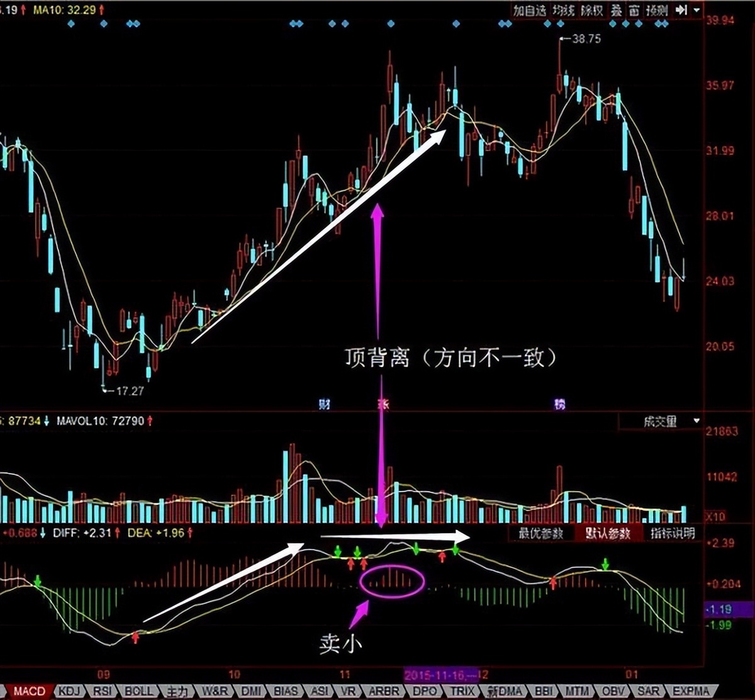
Task: Select the 最优参数 optimal parameters option
Action: click(542, 534)
